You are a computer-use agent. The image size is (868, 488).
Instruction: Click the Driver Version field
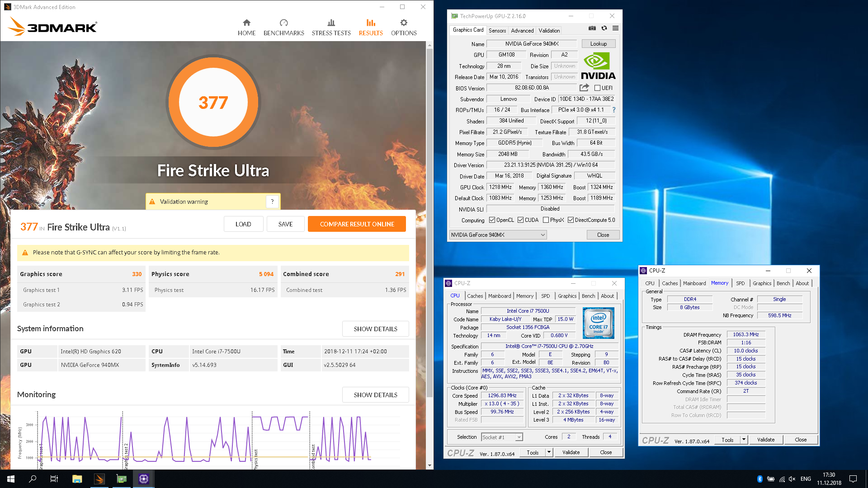(x=551, y=165)
